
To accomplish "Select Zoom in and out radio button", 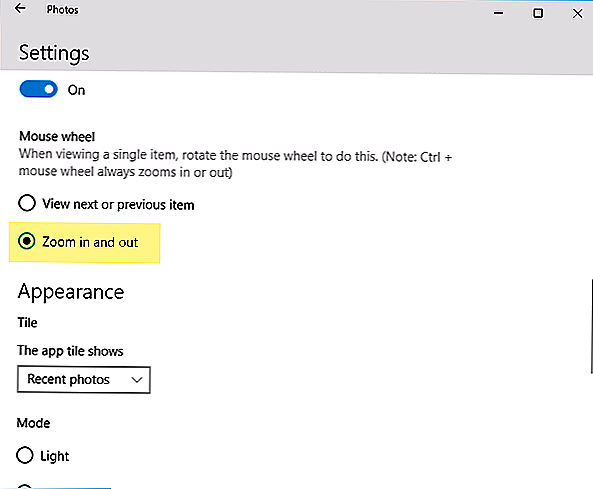I will tap(27, 241).
